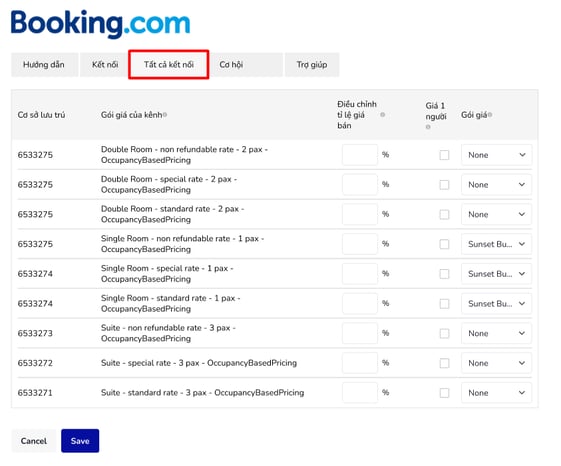Focus percent field for Single Room special rate

360,274
